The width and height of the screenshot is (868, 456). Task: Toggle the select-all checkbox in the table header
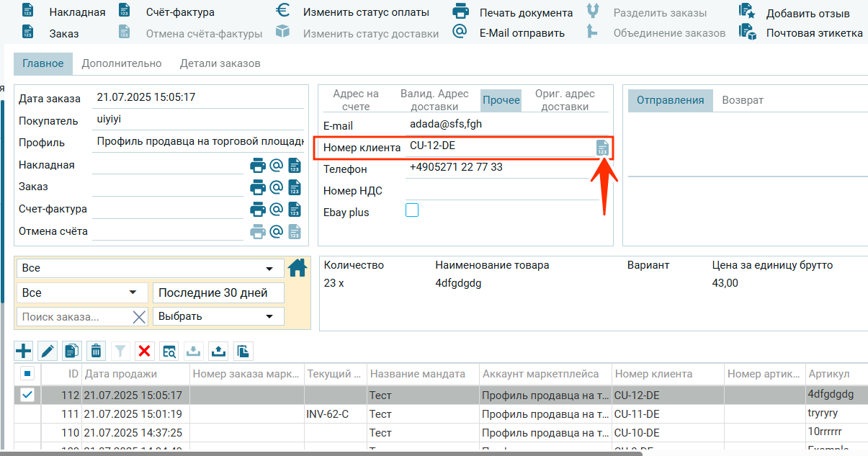tap(27, 374)
